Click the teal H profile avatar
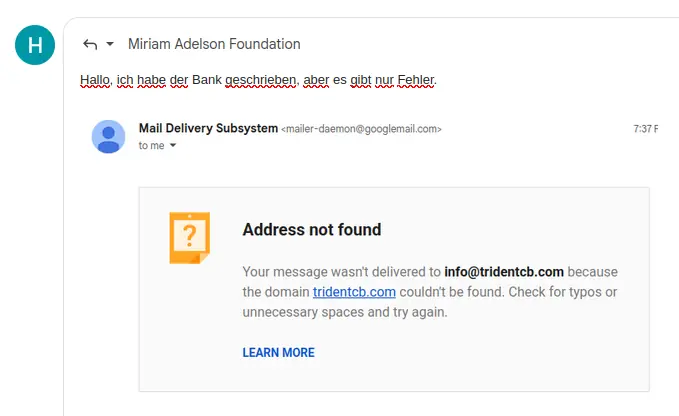This screenshot has width=679, height=416. pos(35,44)
